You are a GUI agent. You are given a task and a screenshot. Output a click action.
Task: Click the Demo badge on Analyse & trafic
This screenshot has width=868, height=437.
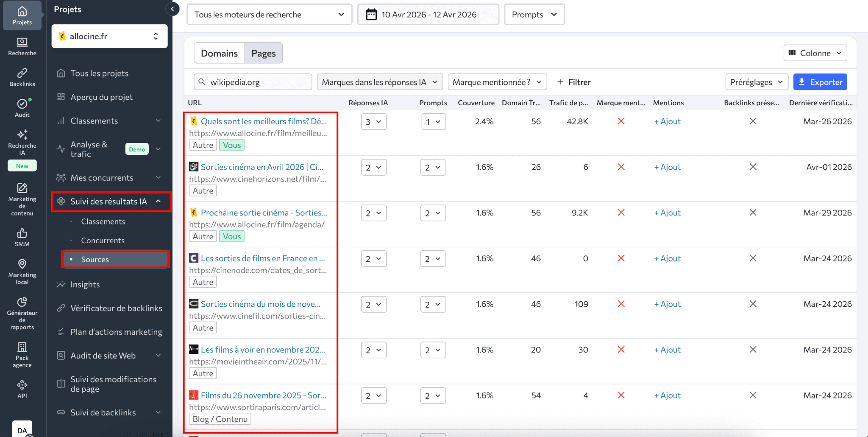[137, 149]
